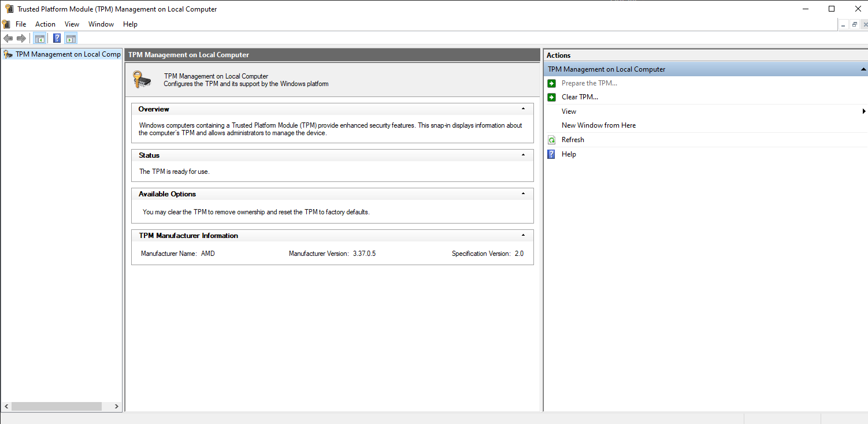The height and width of the screenshot is (424, 868).
Task: Click the Manufacturer Name value AMD
Action: click(208, 254)
